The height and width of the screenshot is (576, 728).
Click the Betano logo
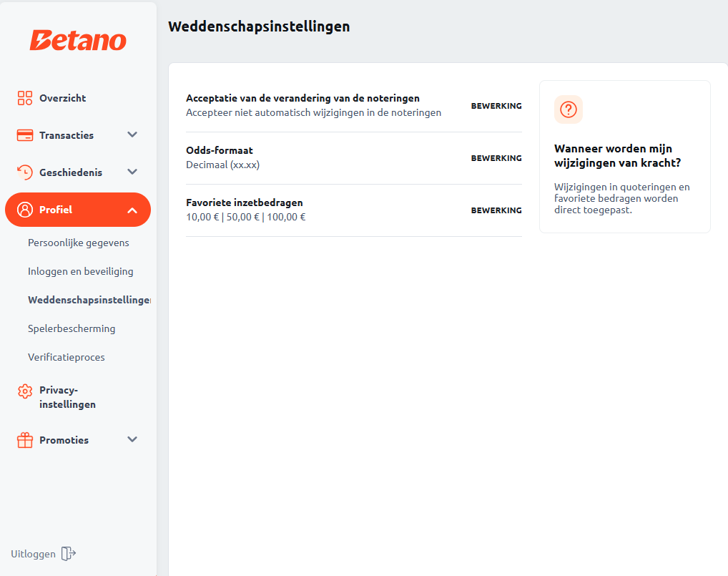pyautogui.click(x=78, y=40)
